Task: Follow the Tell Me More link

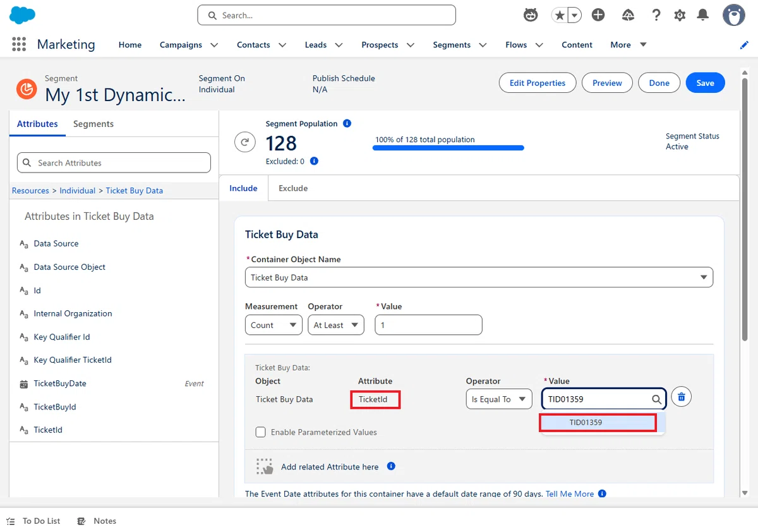Action: point(570,493)
